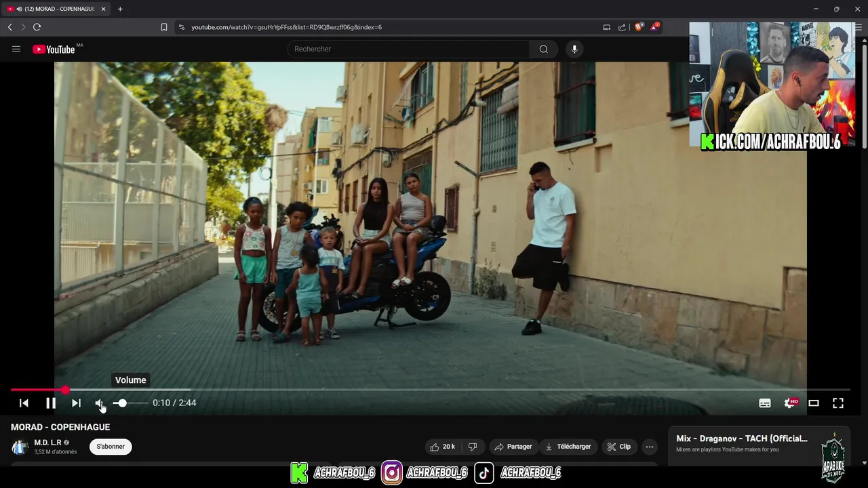Skip to next video in playlist

pyautogui.click(x=76, y=403)
